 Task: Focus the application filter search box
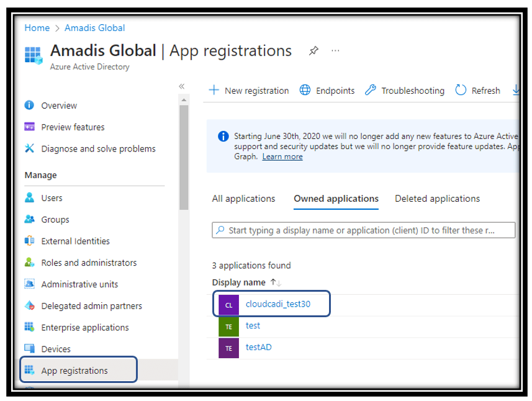pyautogui.click(x=363, y=230)
